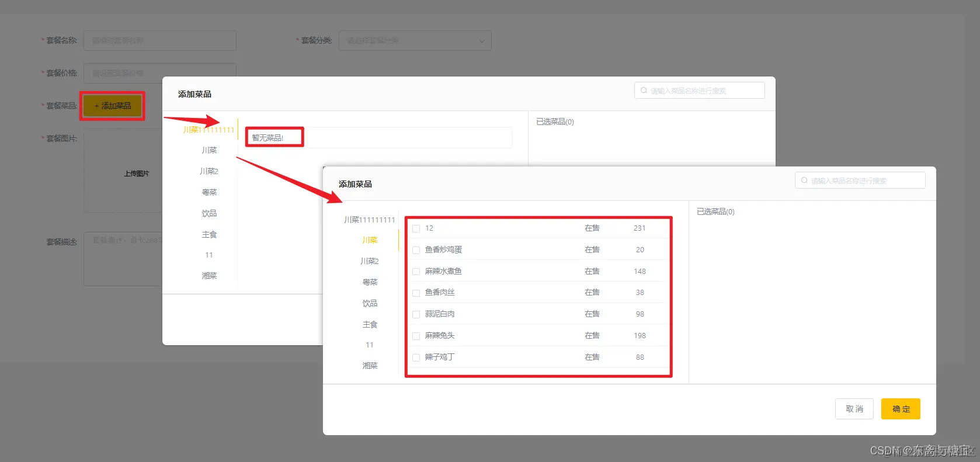Open the 套餐分类 dropdown
Viewport: 980px width, 462px height.
[415, 40]
